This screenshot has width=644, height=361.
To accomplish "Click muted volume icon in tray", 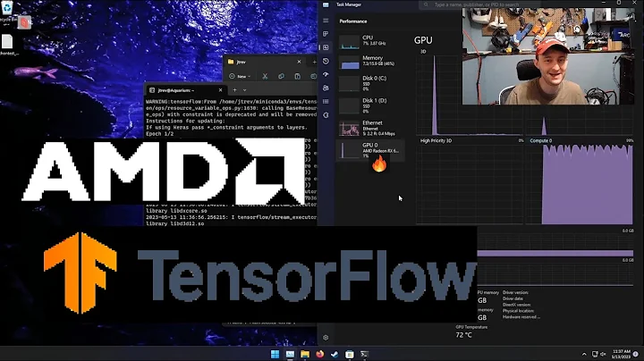I will click(604, 354).
